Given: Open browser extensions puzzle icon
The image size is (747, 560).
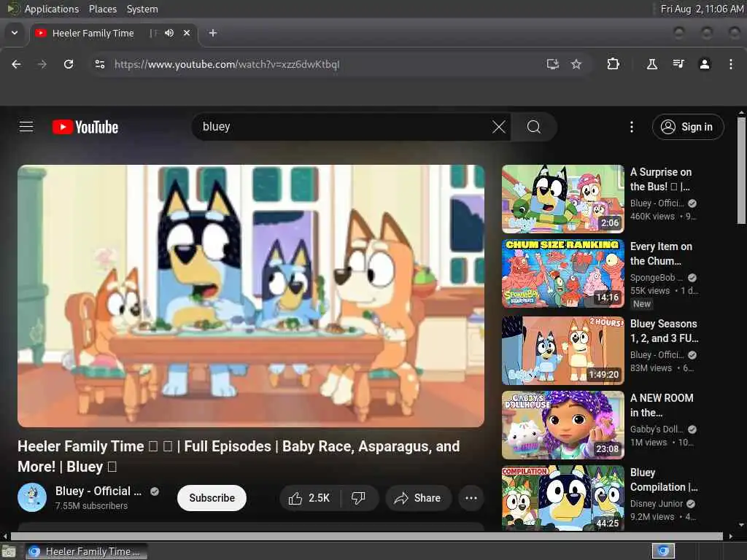Looking at the screenshot, I should tap(613, 64).
